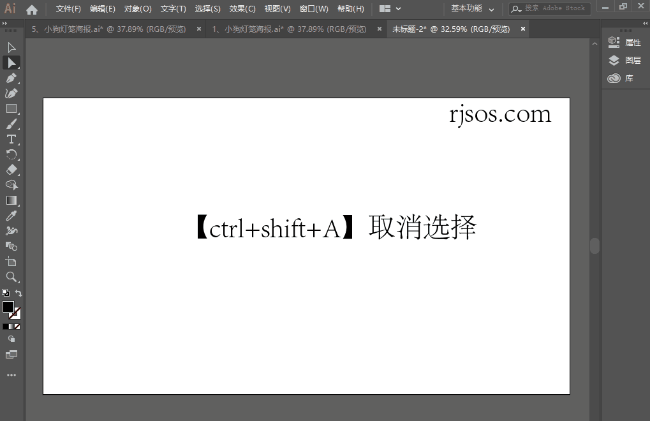Click the Ai application logo
This screenshot has height=421, width=650.
coord(10,8)
